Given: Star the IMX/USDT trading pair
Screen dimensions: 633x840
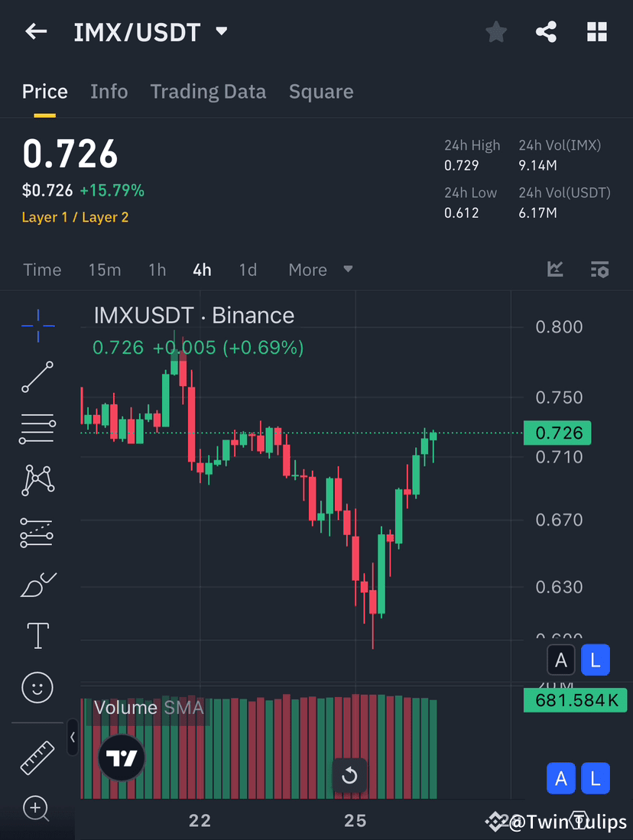Looking at the screenshot, I should [x=495, y=31].
